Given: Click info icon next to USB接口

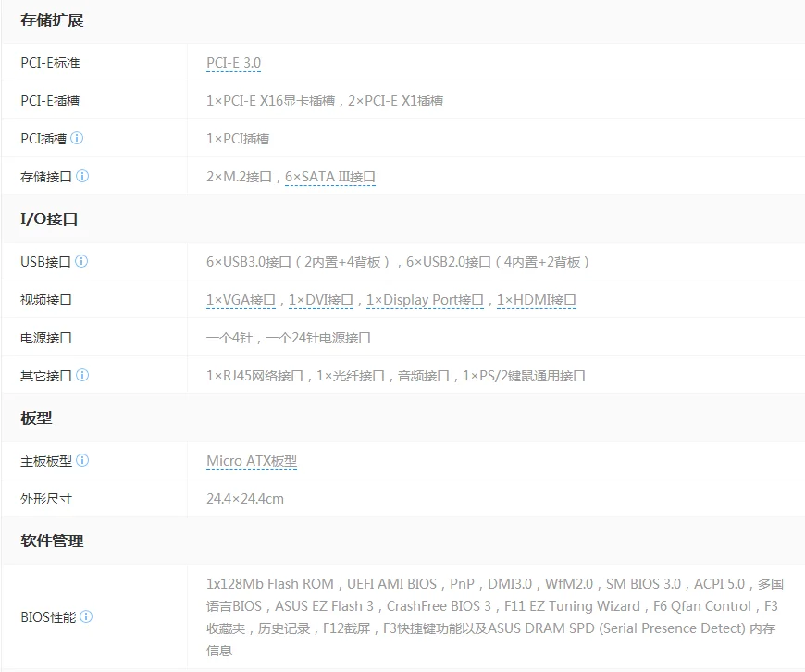Looking at the screenshot, I should (x=81, y=261).
